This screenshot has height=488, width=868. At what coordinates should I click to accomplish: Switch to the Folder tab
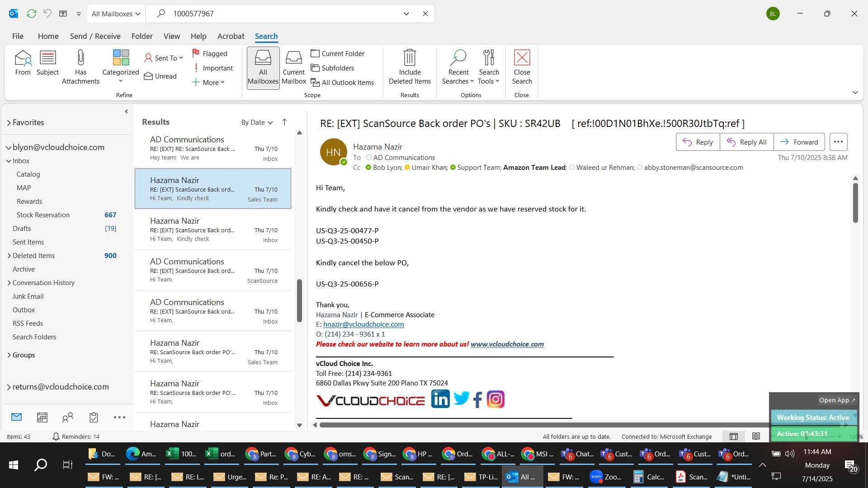[142, 36]
